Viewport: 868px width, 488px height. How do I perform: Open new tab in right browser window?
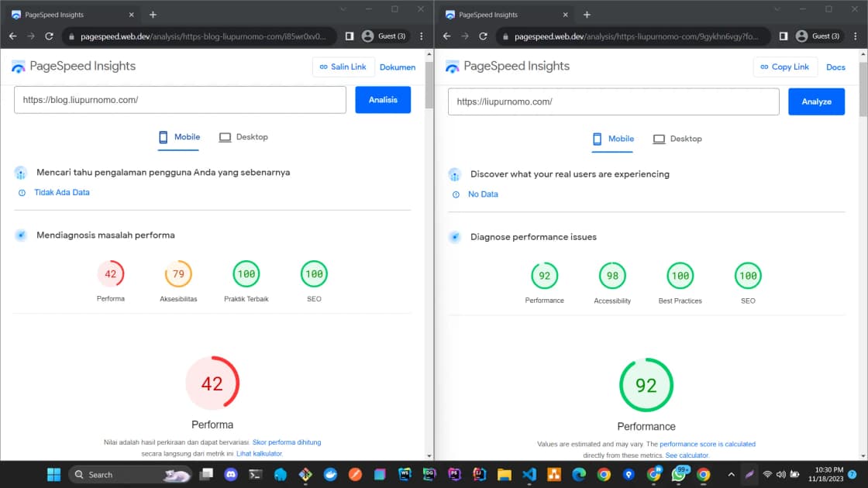click(x=587, y=15)
